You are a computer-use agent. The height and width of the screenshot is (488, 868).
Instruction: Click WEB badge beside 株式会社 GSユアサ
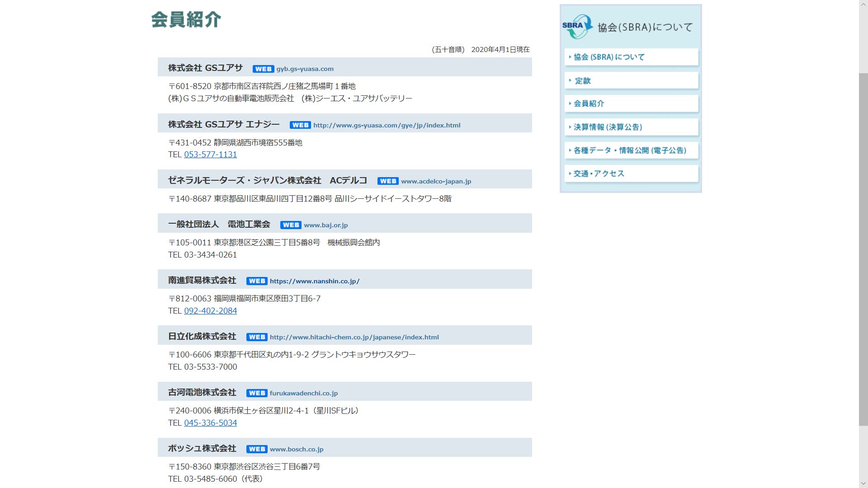pyautogui.click(x=263, y=69)
